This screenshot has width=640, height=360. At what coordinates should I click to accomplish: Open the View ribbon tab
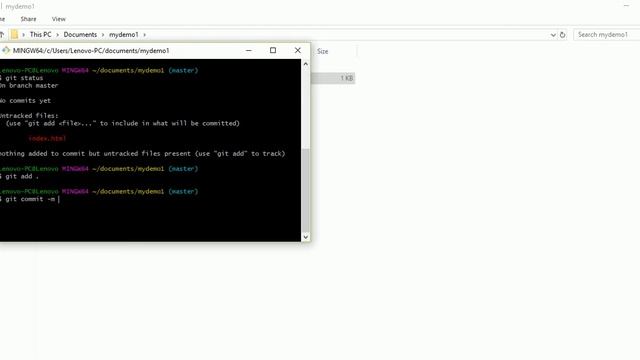[x=59, y=19]
